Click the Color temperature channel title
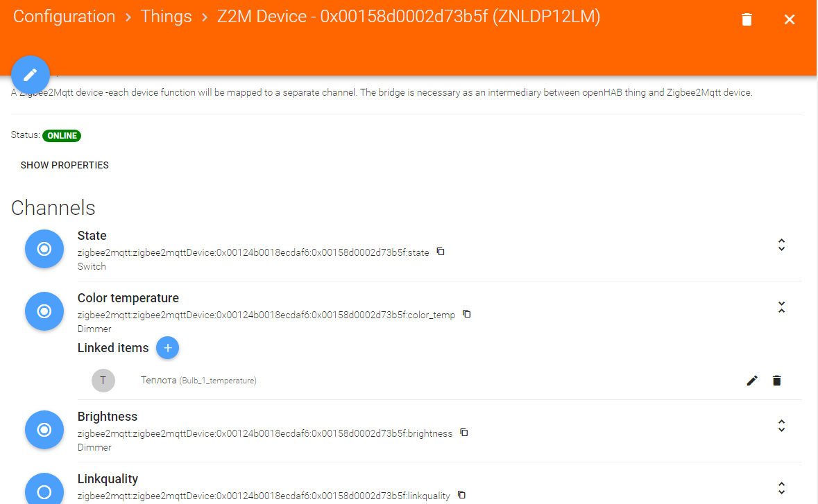Viewport: 818px width, 504px height. pyautogui.click(x=128, y=297)
